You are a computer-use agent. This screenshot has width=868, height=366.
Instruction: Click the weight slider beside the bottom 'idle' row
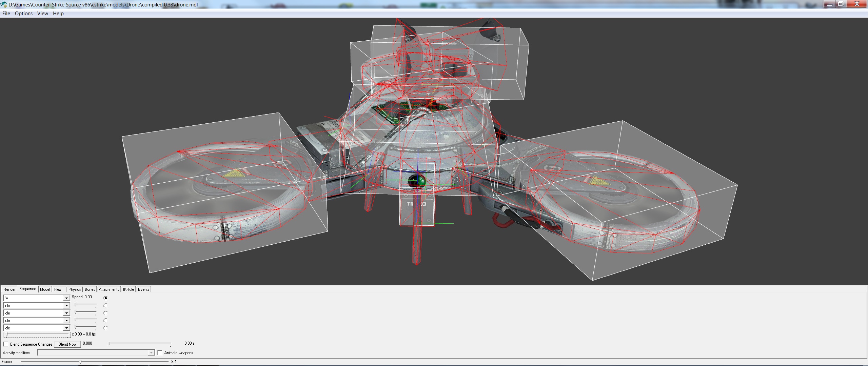point(85,328)
